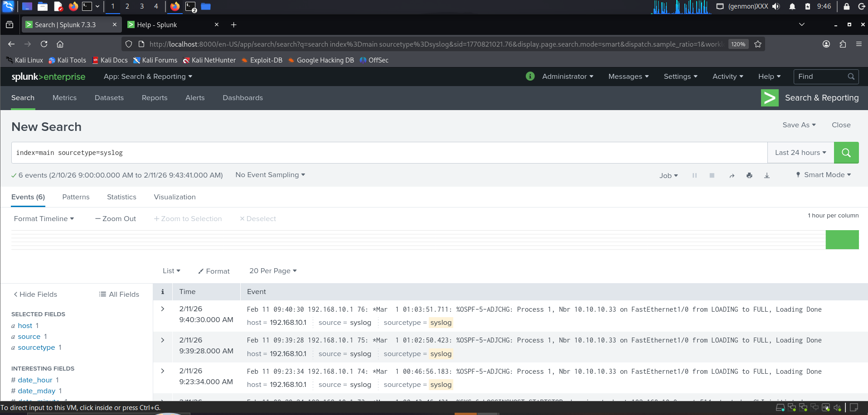Print the search results
Viewport: 868px width, 415px height.
click(x=749, y=175)
